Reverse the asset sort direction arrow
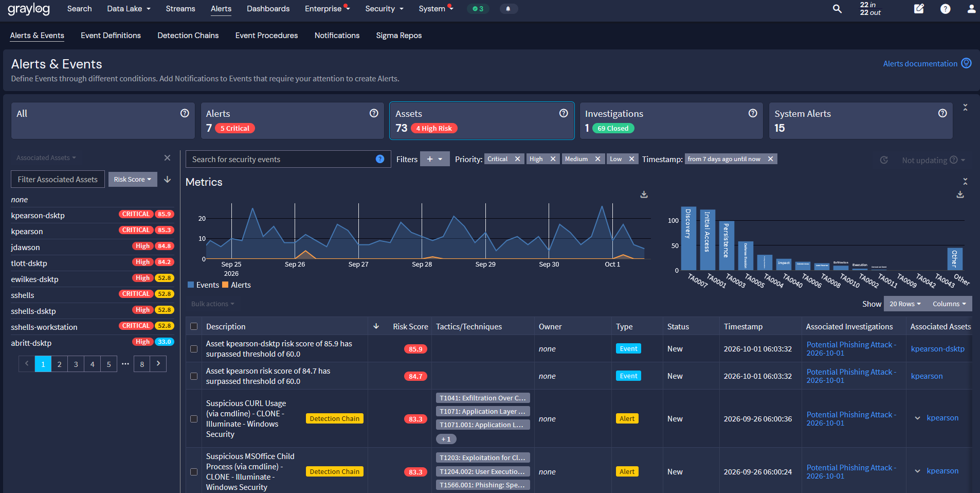Image resolution: width=980 pixels, height=493 pixels. [x=167, y=180]
